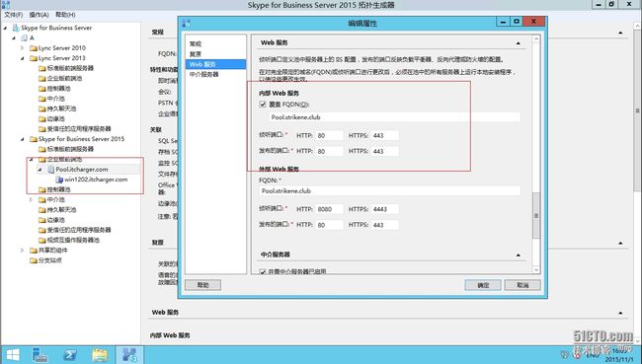Click the 标准版前端服务器 folder icon under Skype for Business Server 2015
The image size is (642, 364).
pos(42,149)
